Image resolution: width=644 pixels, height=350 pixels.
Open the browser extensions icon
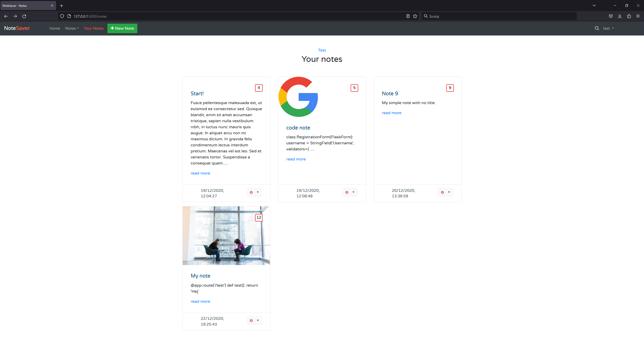(x=629, y=16)
